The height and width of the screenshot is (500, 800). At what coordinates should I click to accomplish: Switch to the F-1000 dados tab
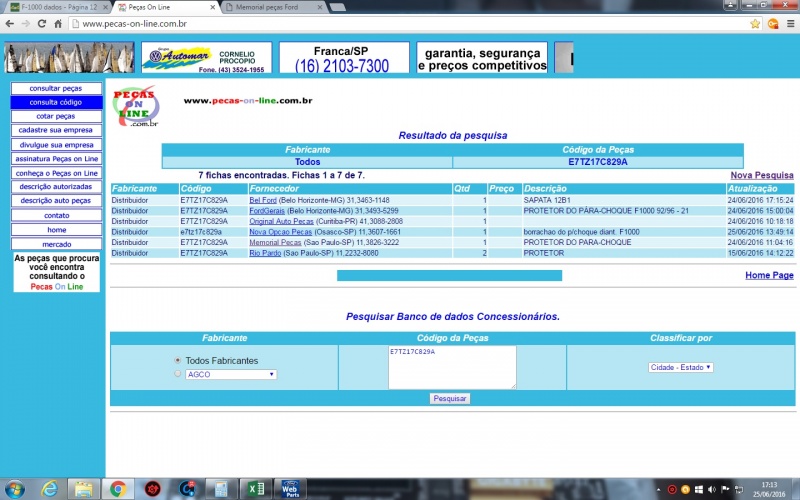[59, 7]
